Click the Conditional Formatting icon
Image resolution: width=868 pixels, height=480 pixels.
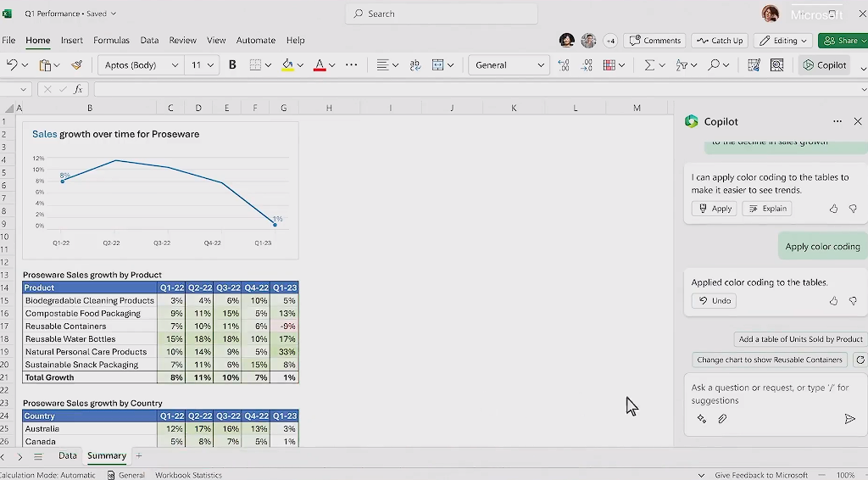pyautogui.click(x=609, y=64)
